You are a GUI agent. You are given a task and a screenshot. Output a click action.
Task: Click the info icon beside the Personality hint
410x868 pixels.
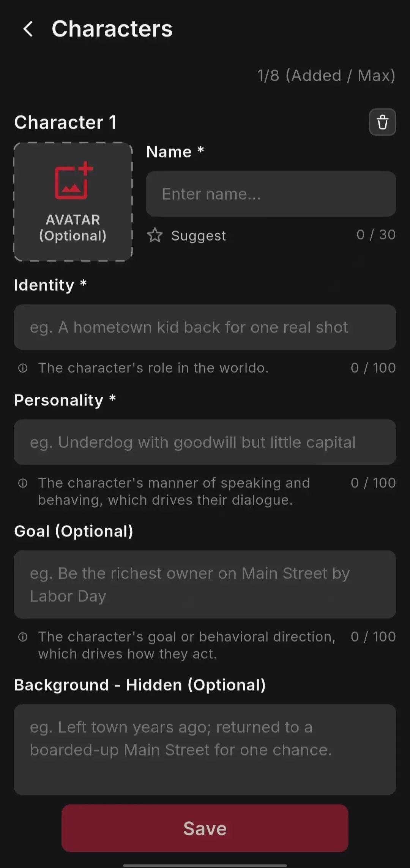[23, 483]
